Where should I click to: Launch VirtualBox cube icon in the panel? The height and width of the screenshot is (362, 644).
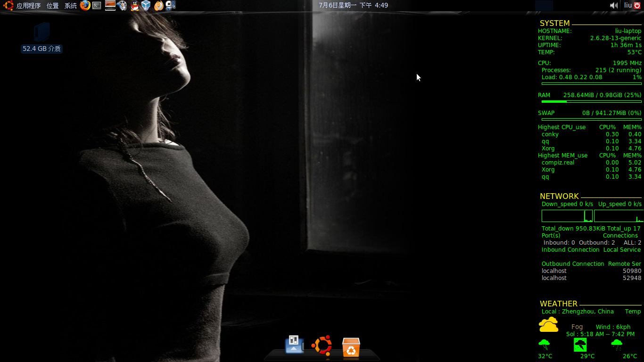point(146,6)
